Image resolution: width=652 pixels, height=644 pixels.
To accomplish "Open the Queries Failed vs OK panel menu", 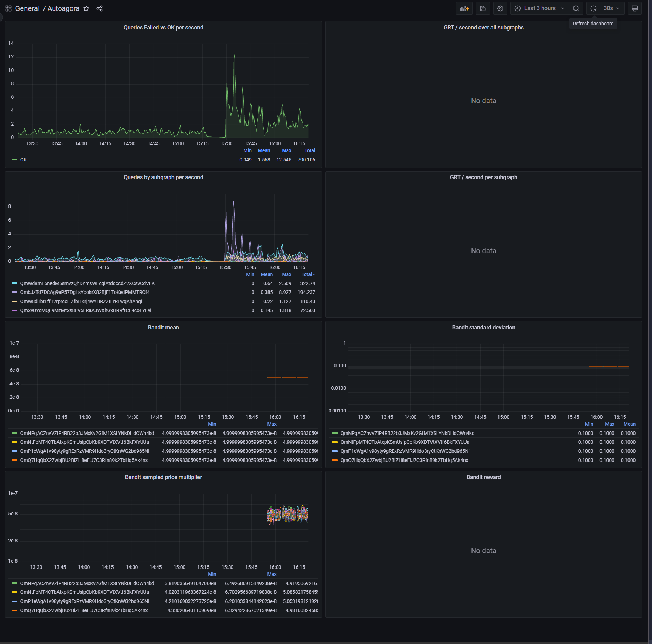I will click(x=163, y=27).
